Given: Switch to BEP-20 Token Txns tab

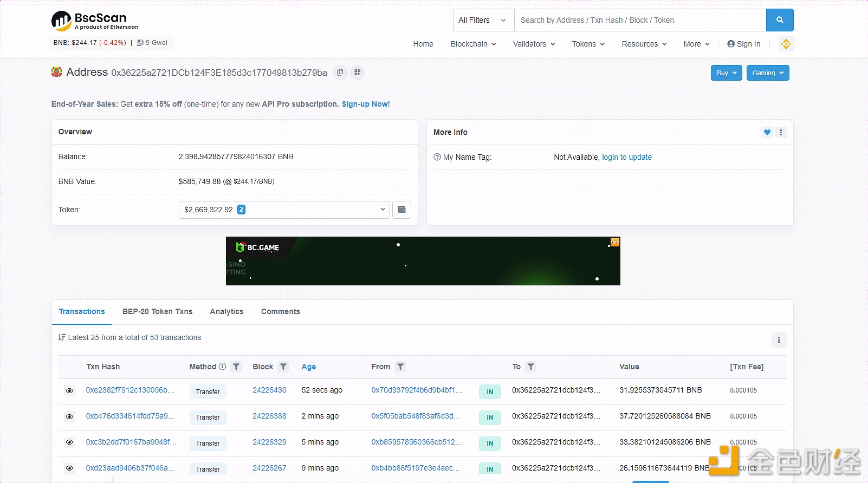Looking at the screenshot, I should pyautogui.click(x=158, y=311).
